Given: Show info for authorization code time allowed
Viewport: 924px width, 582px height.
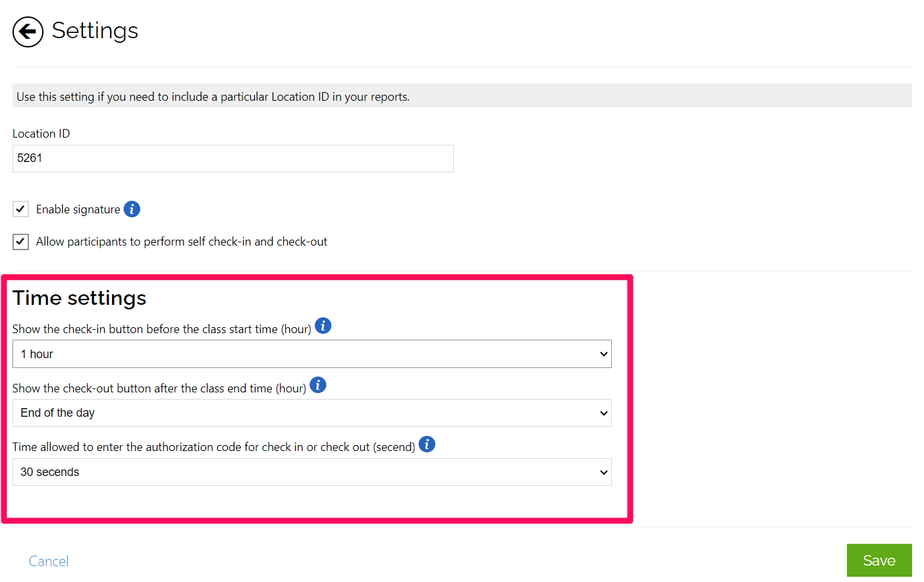Looking at the screenshot, I should click(x=427, y=444).
